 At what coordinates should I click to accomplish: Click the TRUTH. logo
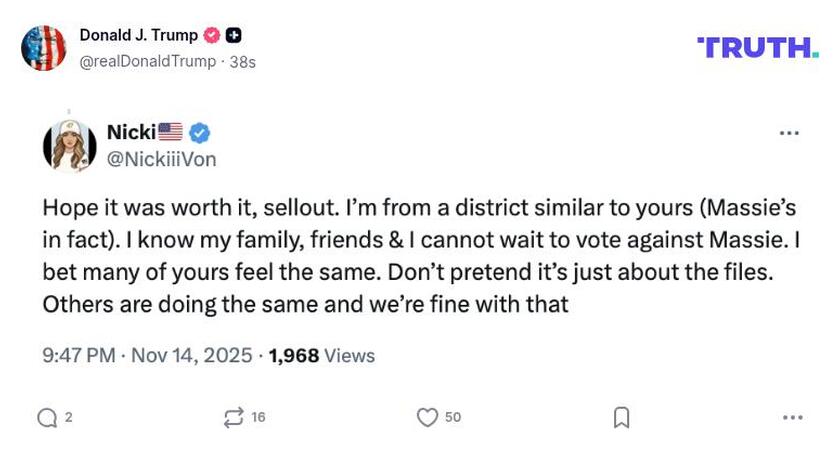coord(757,47)
